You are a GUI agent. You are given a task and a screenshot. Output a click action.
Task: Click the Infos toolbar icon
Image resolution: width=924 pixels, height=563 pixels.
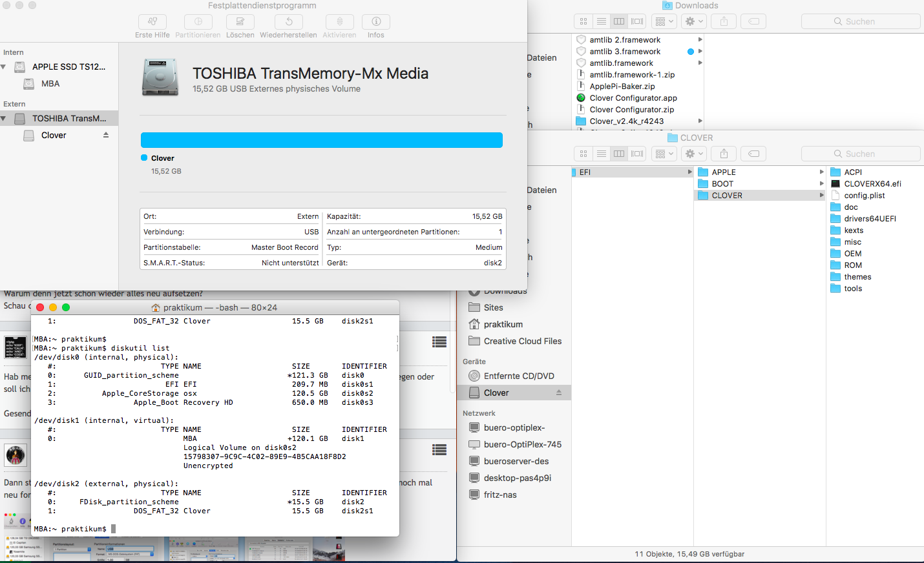[376, 22]
